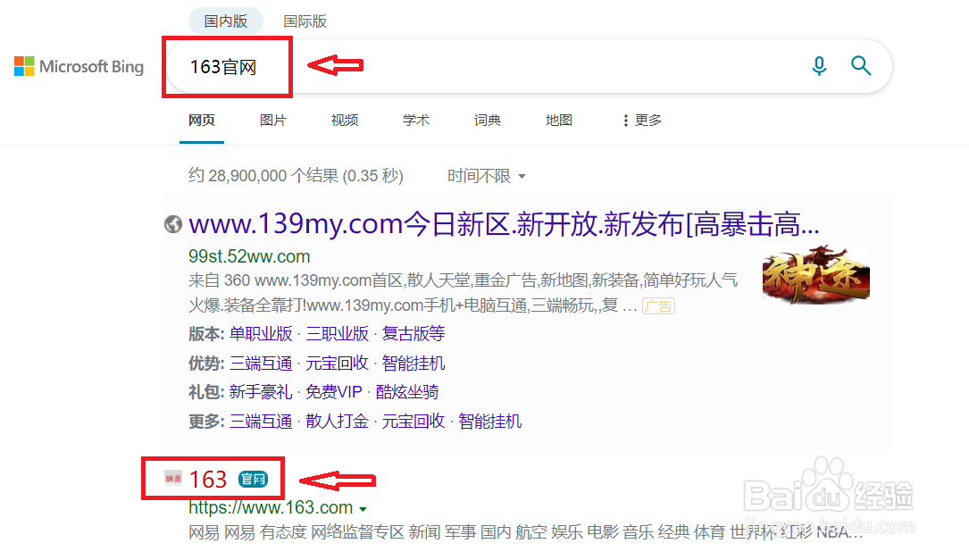Open the 散人打金 link

pyautogui.click(x=338, y=421)
